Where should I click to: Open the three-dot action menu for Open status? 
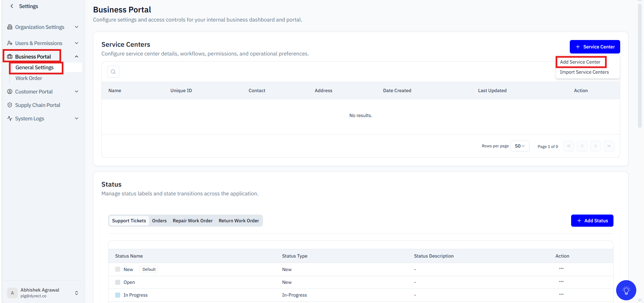pos(561,281)
